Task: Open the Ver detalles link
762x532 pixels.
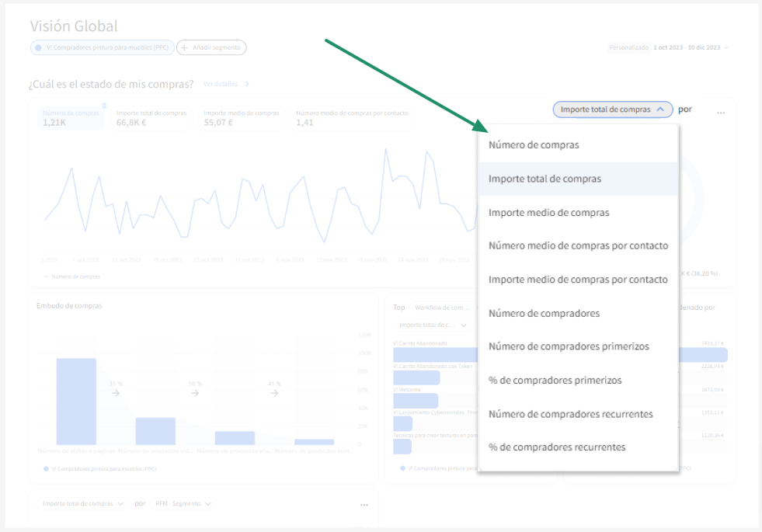Action: coord(221,84)
